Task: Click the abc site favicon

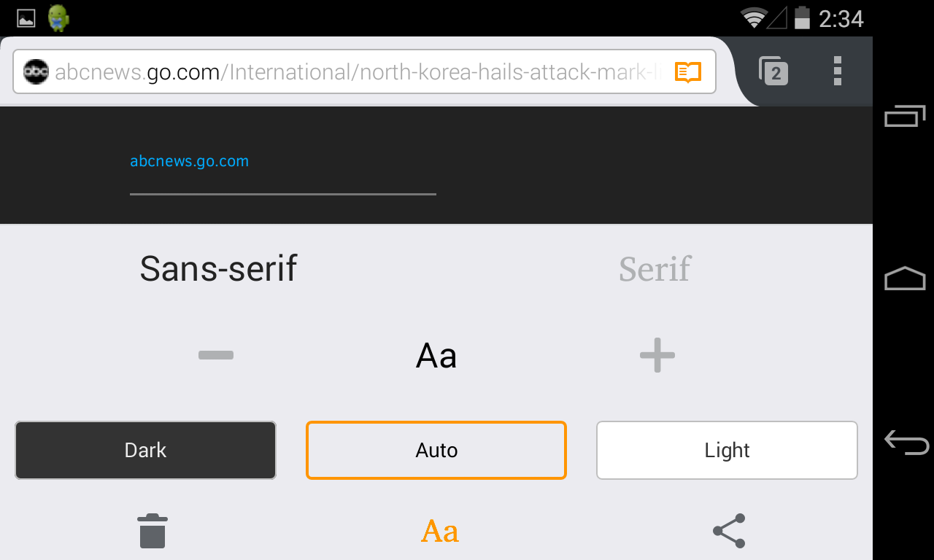Action: pyautogui.click(x=36, y=71)
